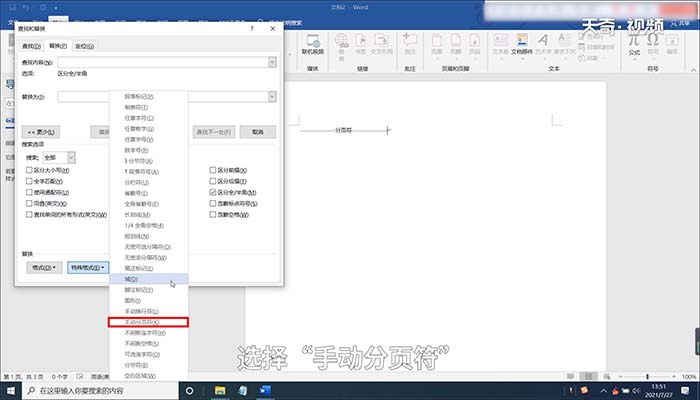This screenshot has width=700, height=400.
Task: Click the Cortana circle taskbar icon
Action: (189, 391)
